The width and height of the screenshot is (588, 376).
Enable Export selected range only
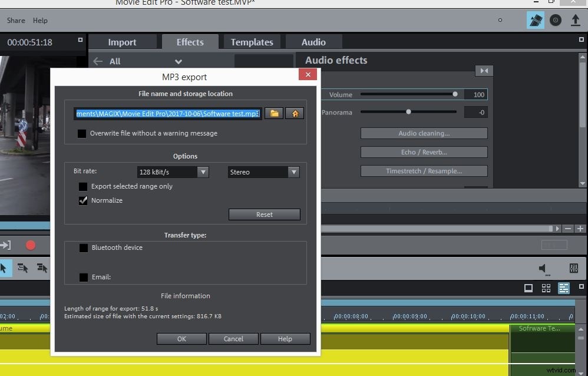(x=83, y=186)
